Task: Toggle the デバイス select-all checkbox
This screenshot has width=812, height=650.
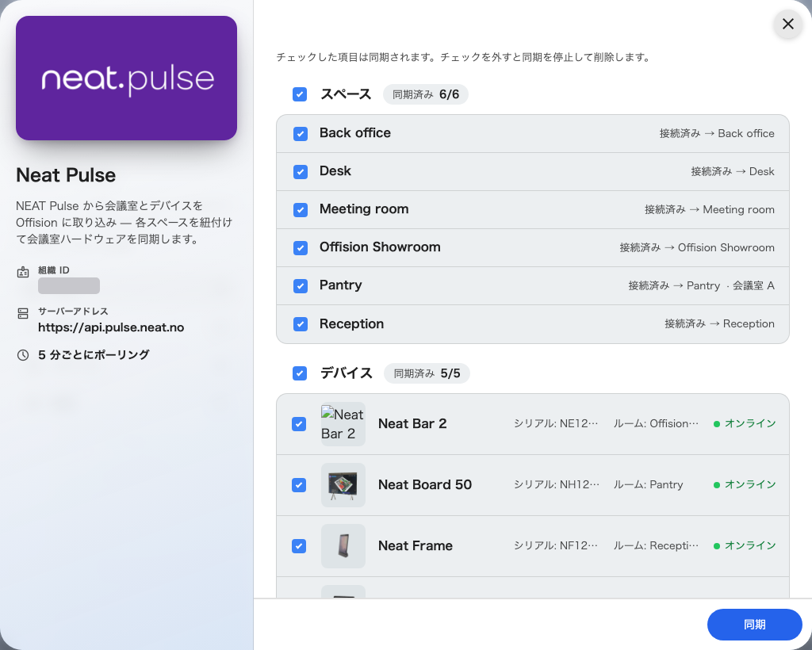Action: (x=300, y=373)
